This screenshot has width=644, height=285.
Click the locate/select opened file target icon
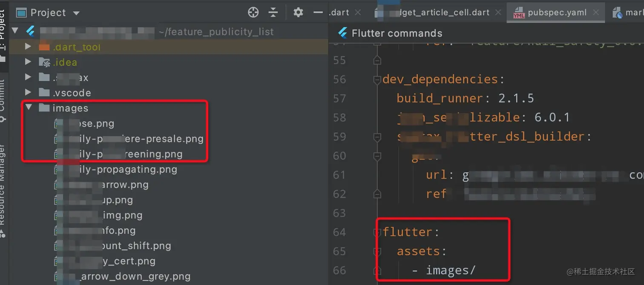[253, 13]
